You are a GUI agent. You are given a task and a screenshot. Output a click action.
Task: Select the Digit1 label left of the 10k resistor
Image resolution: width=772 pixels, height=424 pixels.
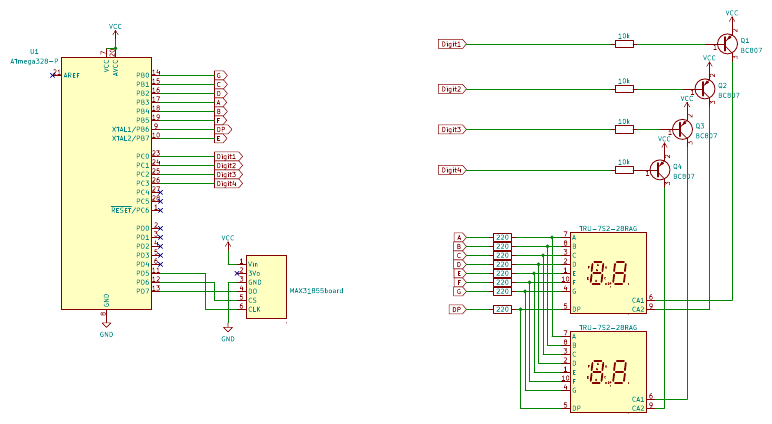pyautogui.click(x=452, y=44)
